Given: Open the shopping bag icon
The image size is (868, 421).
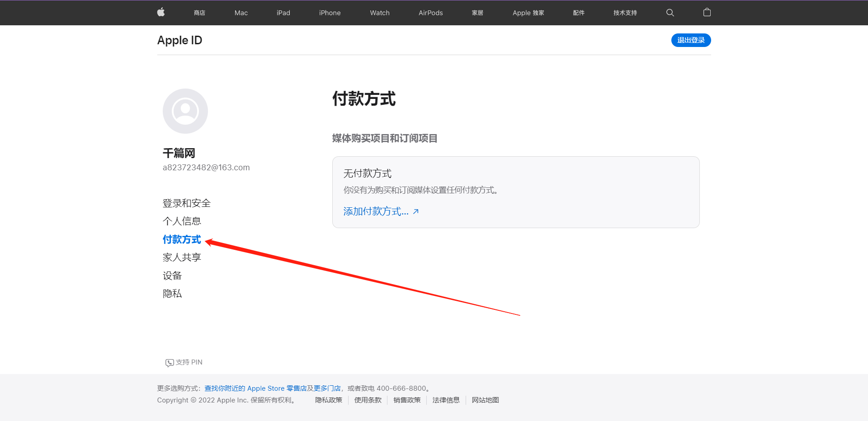Looking at the screenshot, I should [707, 12].
